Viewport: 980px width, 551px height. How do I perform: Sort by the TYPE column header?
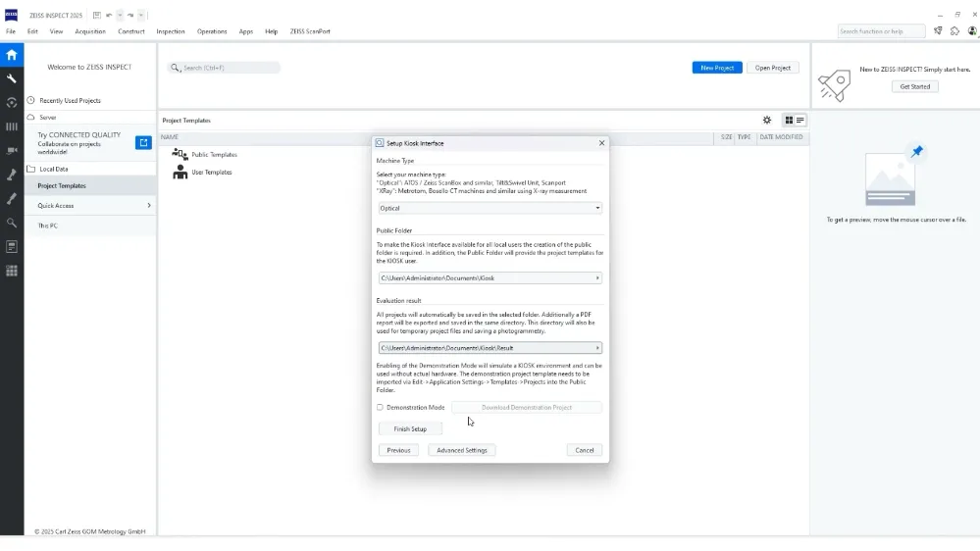pos(744,137)
